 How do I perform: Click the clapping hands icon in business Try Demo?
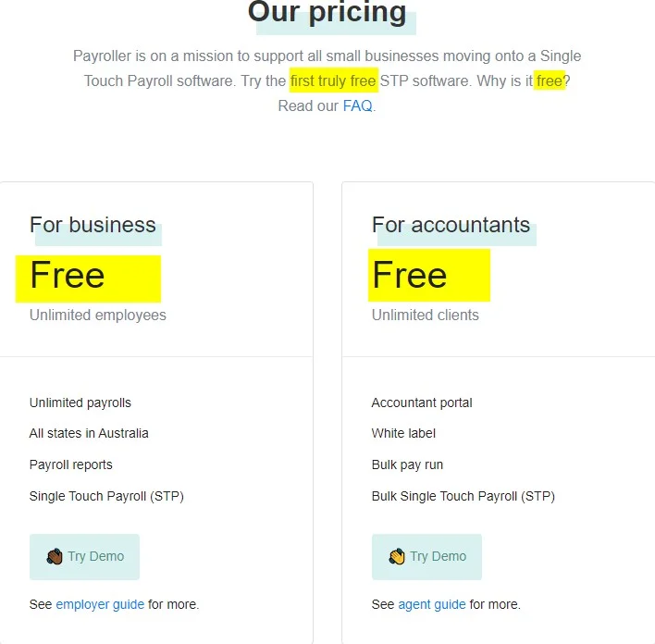click(x=55, y=556)
